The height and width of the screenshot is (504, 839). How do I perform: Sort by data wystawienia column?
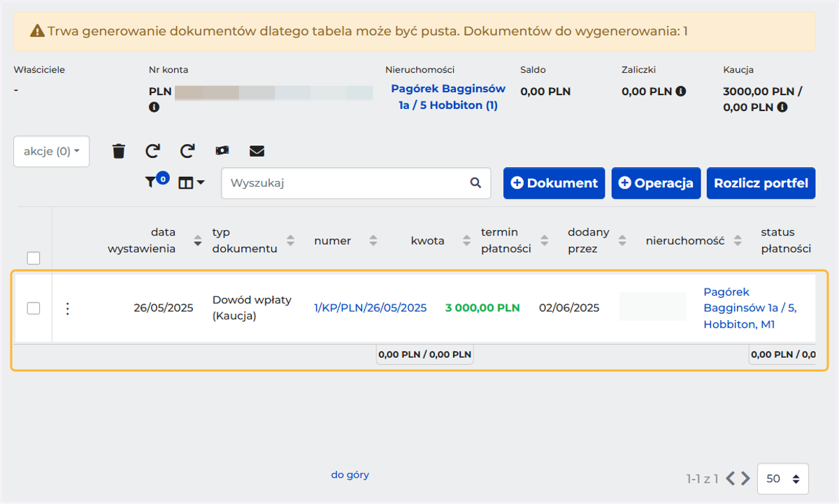[197, 240]
